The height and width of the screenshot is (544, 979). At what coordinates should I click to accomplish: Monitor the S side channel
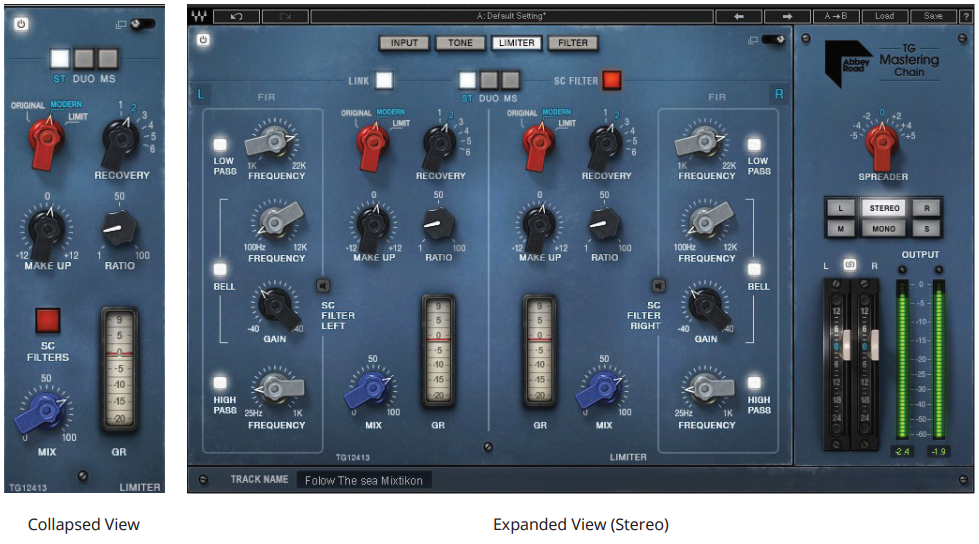click(927, 229)
